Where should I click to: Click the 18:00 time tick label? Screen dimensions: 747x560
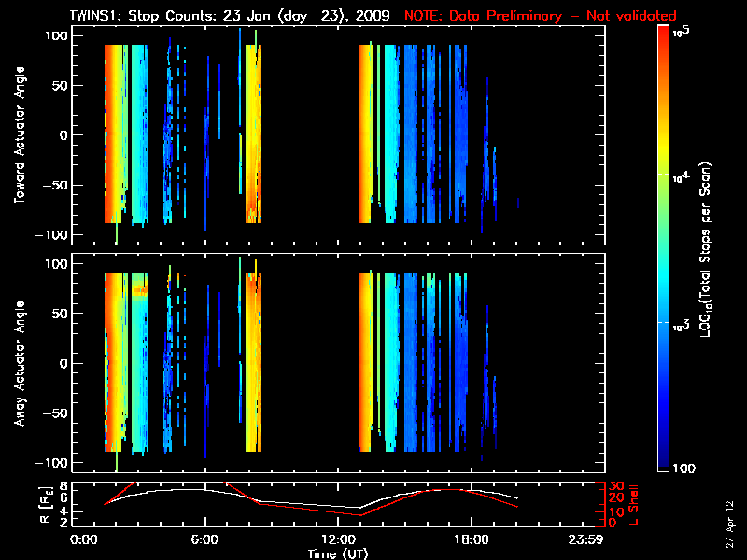(x=472, y=540)
